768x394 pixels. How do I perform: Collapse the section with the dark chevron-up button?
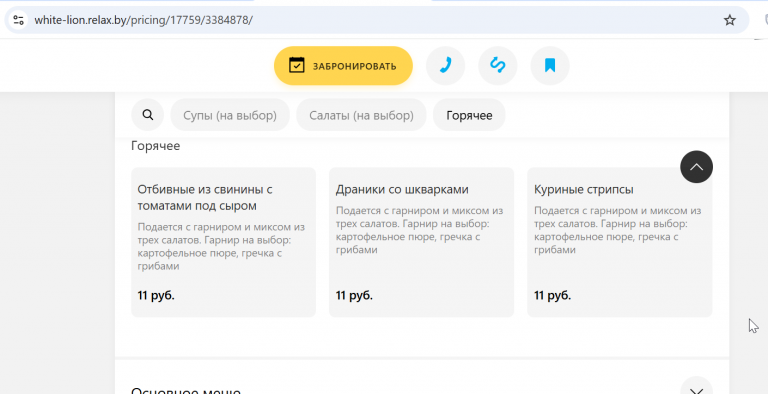click(x=696, y=167)
